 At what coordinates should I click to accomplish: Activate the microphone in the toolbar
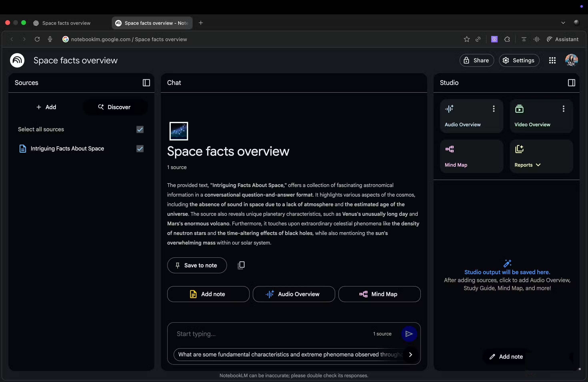click(50, 39)
